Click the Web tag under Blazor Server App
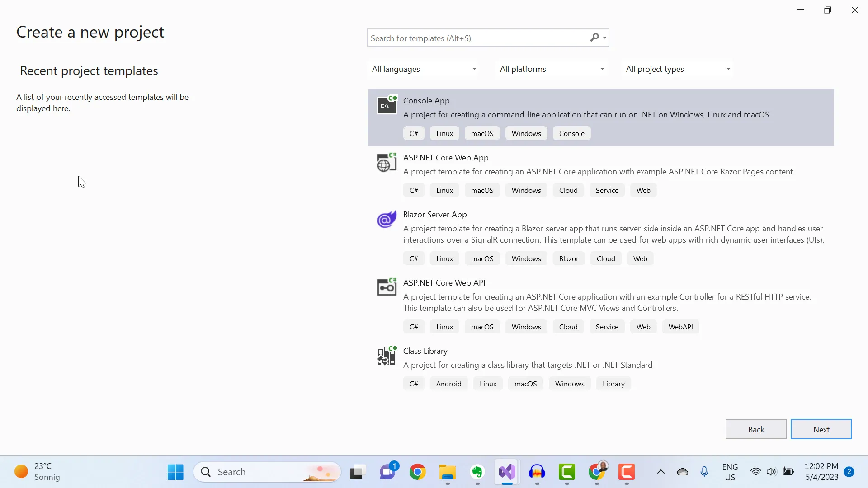This screenshot has height=488, width=868. point(640,258)
